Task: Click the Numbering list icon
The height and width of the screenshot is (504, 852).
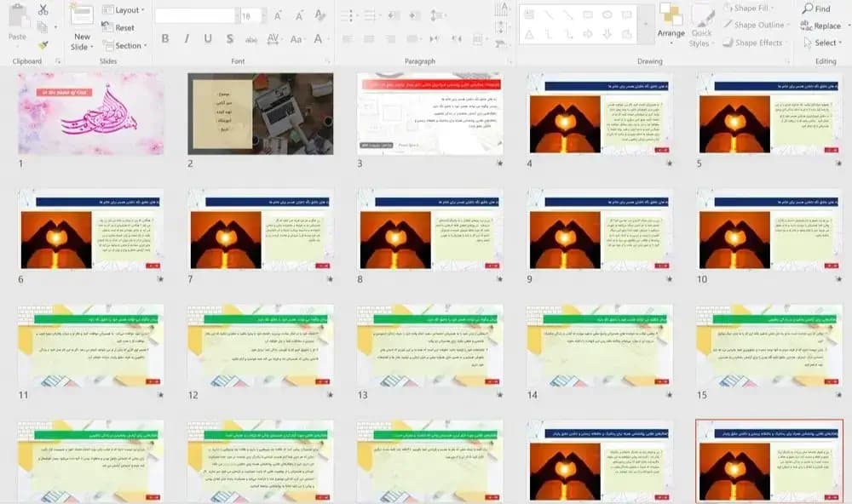Action: 371,15
